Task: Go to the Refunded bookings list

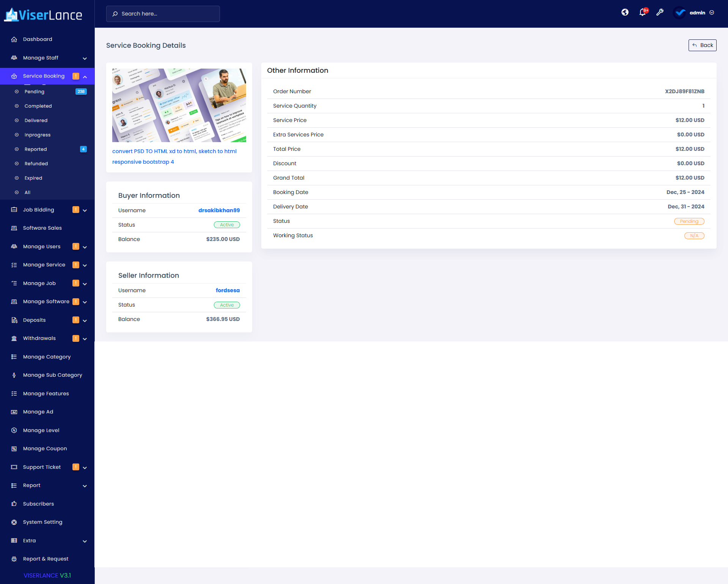Action: tap(36, 164)
